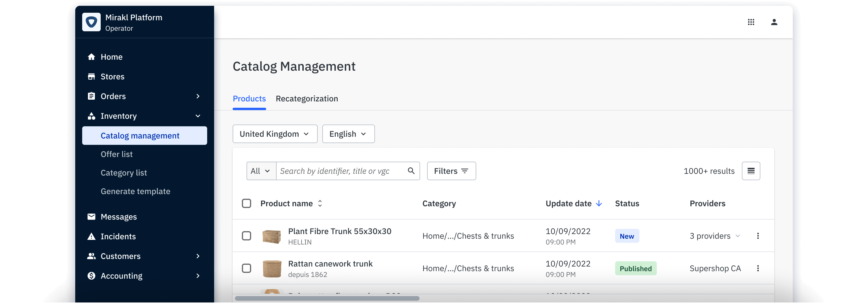868x303 pixels.
Task: Toggle the select-all products checkbox
Action: pyautogui.click(x=247, y=203)
